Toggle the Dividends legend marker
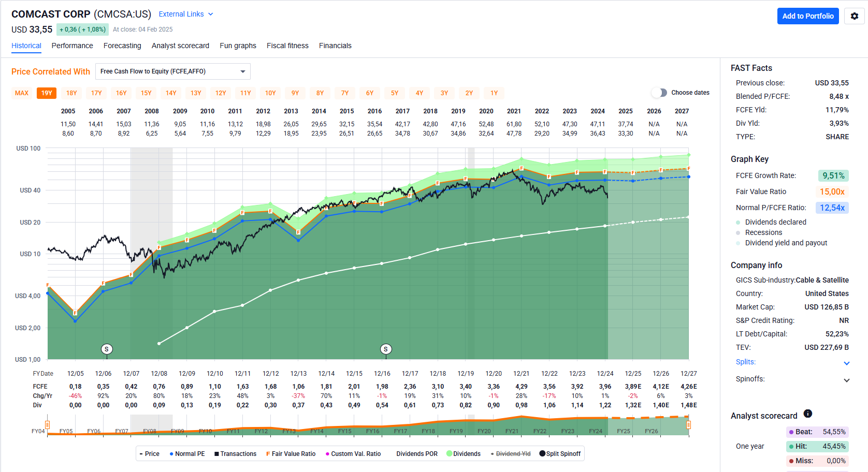868x472 pixels. point(450,453)
